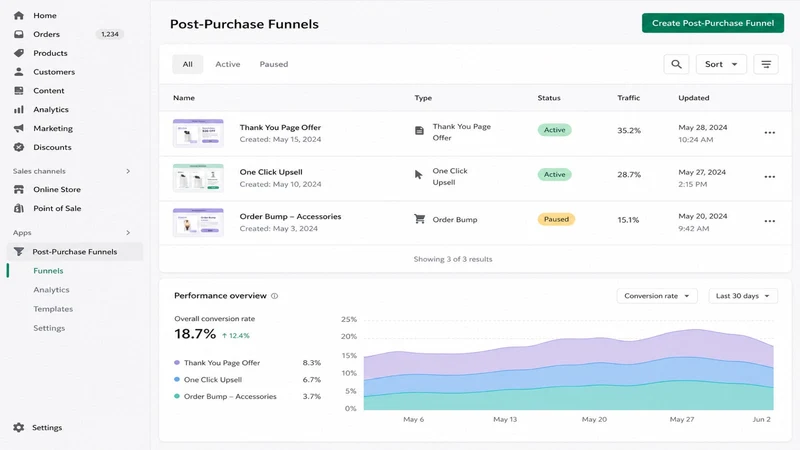
Task: Click the Marketing megaphone icon
Action: [19, 128]
